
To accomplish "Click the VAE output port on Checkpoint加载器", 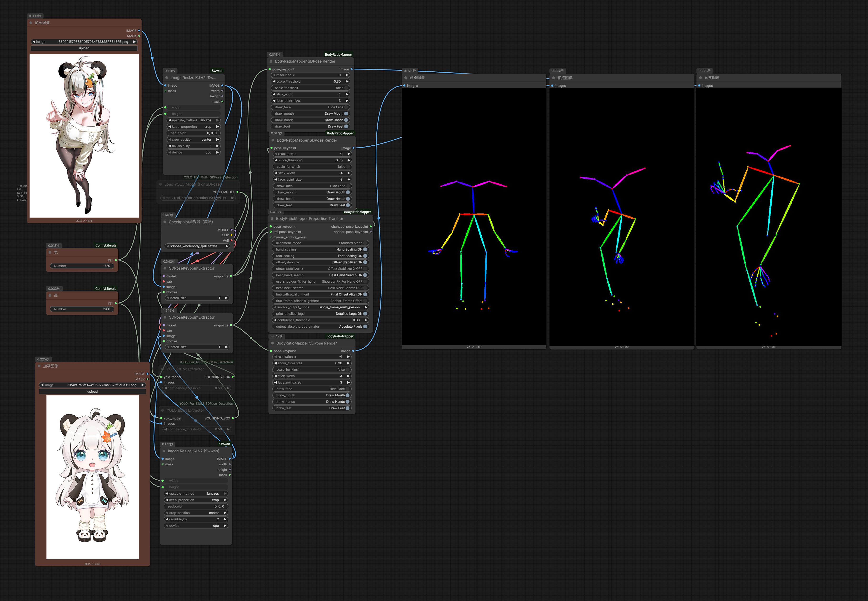I will 231,240.
